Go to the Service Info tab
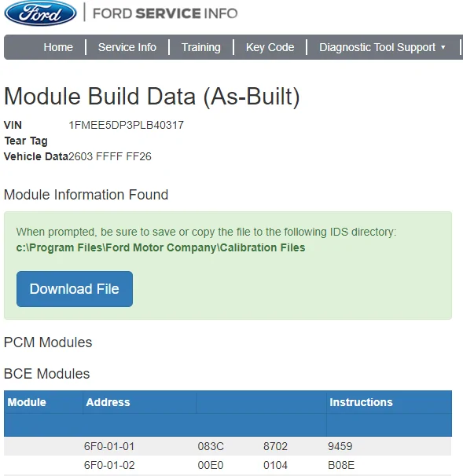 click(127, 47)
